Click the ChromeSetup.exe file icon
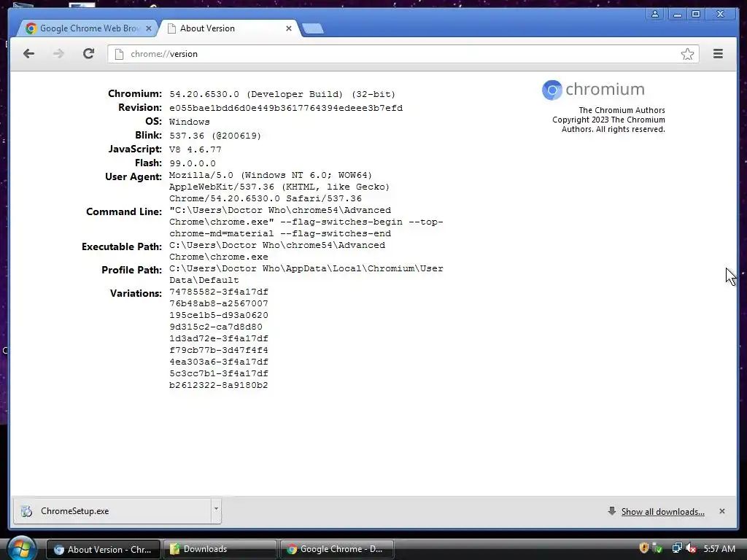747x560 pixels. pos(27,511)
